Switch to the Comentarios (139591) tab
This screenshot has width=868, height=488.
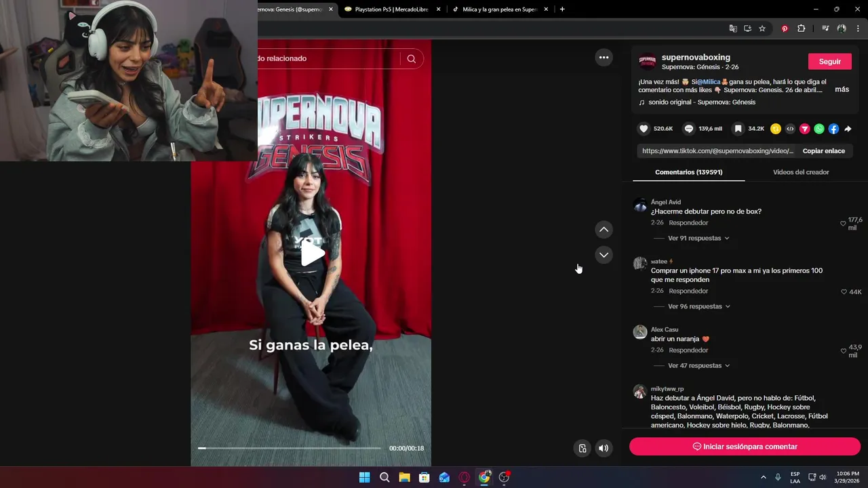[x=688, y=172]
